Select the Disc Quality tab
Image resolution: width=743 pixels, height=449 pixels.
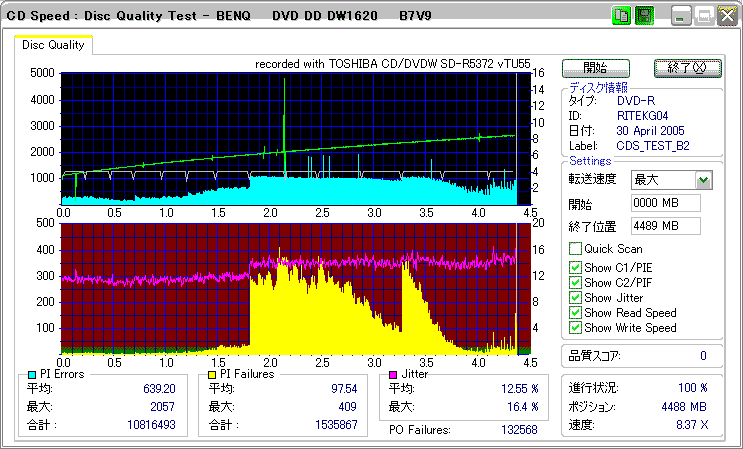click(53, 45)
